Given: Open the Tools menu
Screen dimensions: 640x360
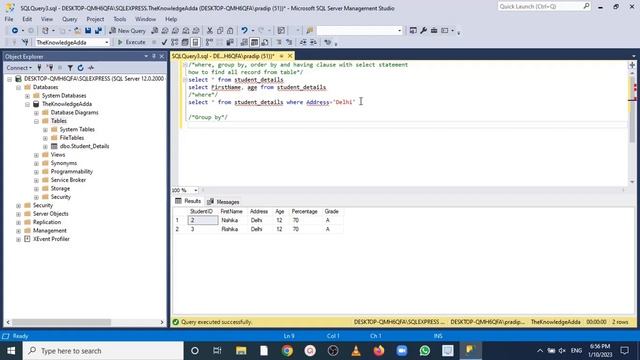Looking at the screenshot, I should tap(120, 19).
